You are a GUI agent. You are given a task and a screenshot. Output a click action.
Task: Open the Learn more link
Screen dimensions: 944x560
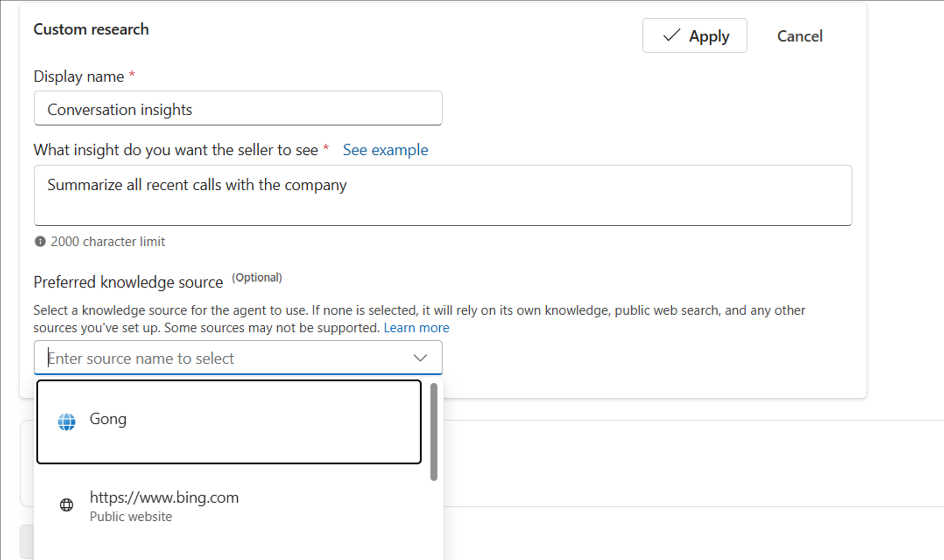point(416,327)
